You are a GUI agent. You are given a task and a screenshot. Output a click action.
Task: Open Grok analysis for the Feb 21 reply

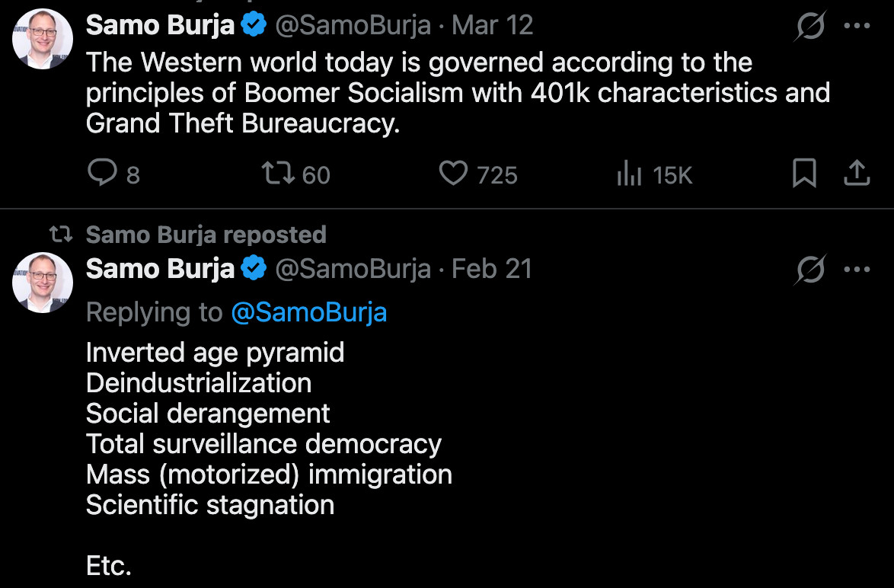click(x=811, y=270)
